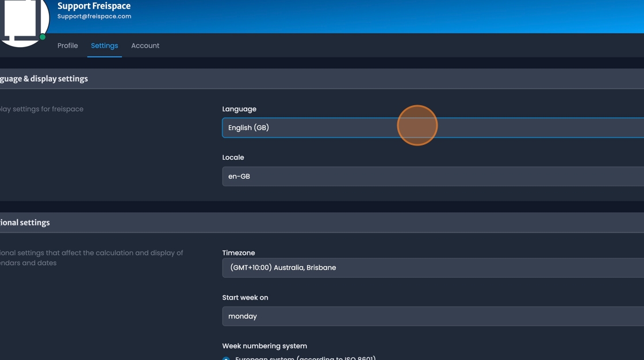This screenshot has height=360, width=644.
Task: Click the Support Freispace account name
Action: click(x=93, y=5)
